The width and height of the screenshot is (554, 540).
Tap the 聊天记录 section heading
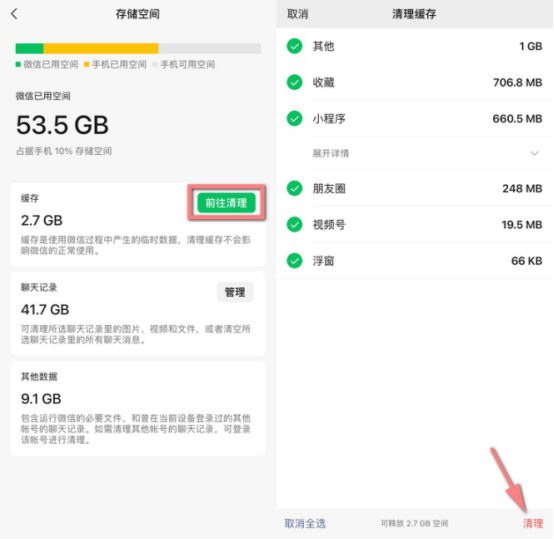click(39, 287)
